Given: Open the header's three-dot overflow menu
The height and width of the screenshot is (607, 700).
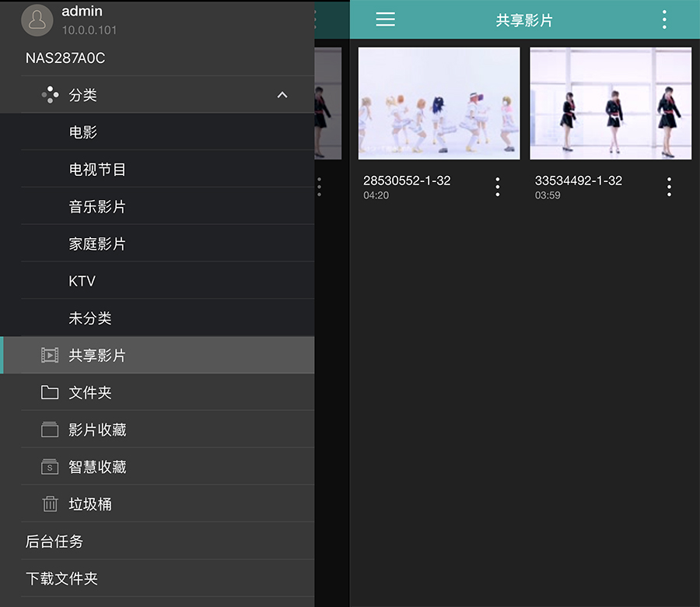Looking at the screenshot, I should (x=663, y=19).
